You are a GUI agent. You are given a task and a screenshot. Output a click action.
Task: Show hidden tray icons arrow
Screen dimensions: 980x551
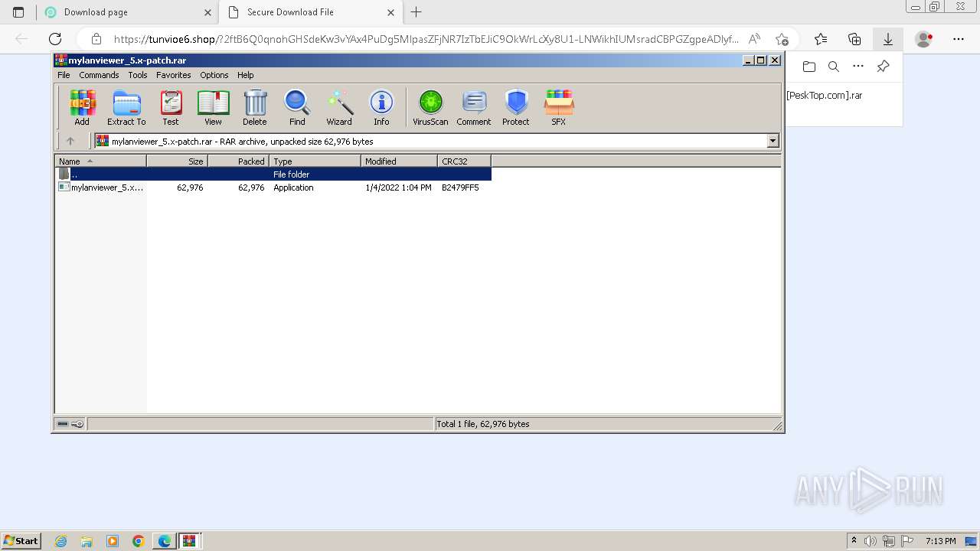click(854, 541)
